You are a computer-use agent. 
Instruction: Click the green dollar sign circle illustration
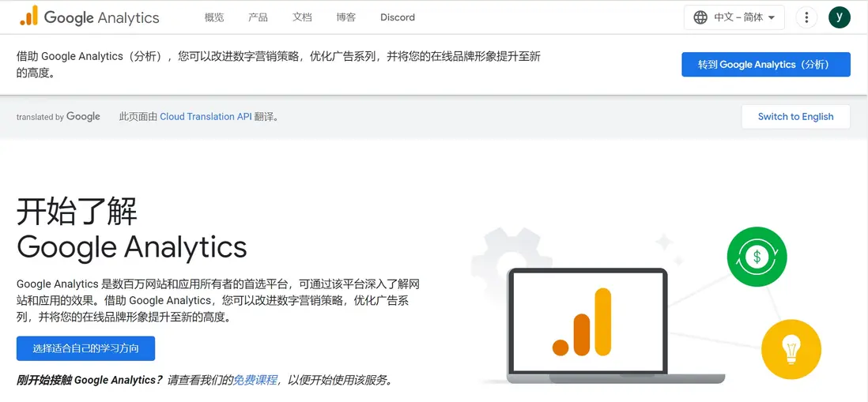click(757, 257)
